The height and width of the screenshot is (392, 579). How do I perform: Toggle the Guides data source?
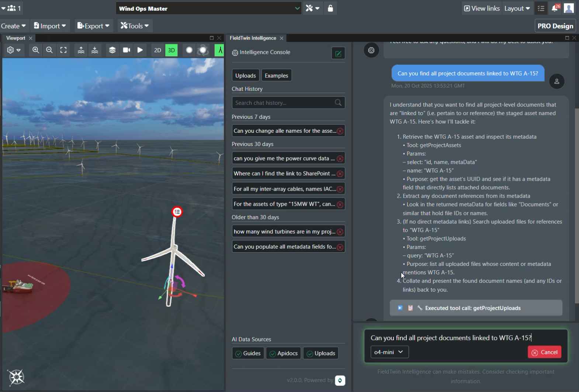coord(248,353)
